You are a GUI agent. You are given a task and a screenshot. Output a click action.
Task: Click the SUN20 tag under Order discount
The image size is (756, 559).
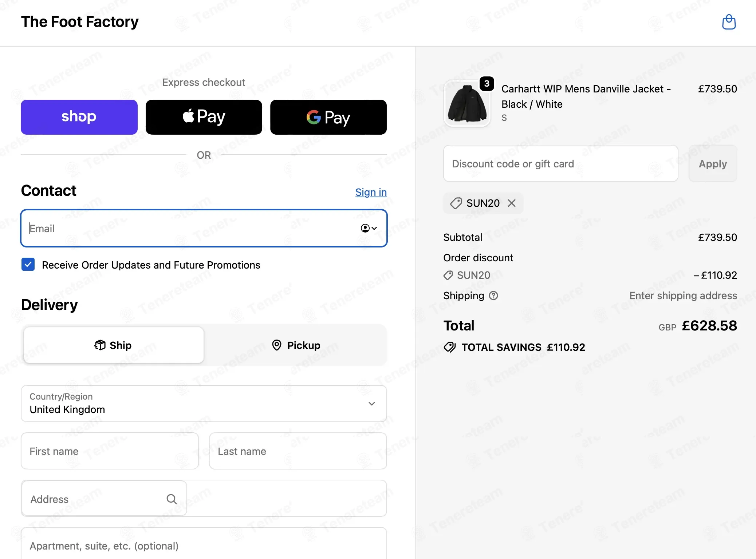click(467, 275)
